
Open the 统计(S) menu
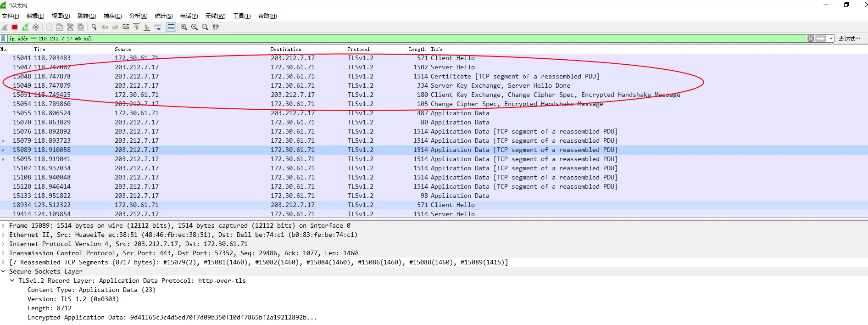click(164, 16)
